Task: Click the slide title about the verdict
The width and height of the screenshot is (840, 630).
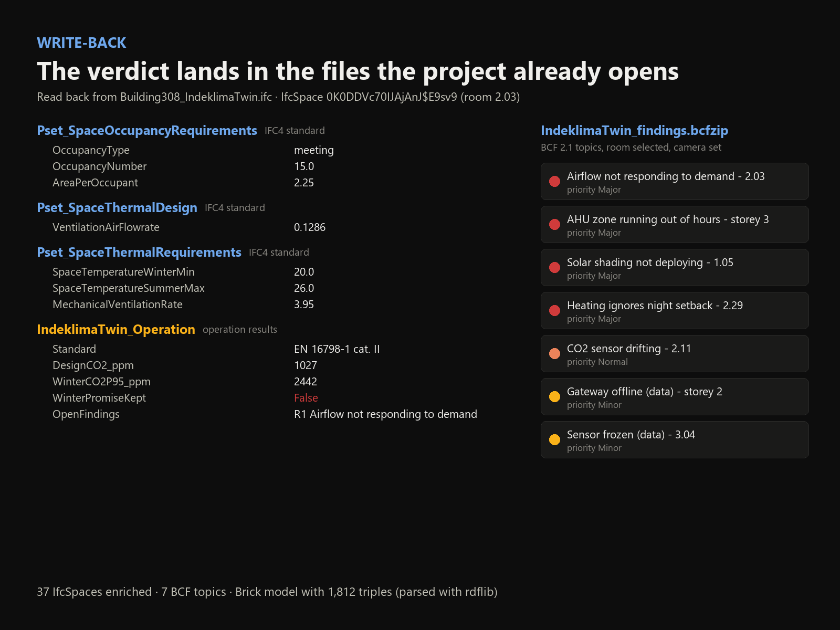Action: (358, 71)
